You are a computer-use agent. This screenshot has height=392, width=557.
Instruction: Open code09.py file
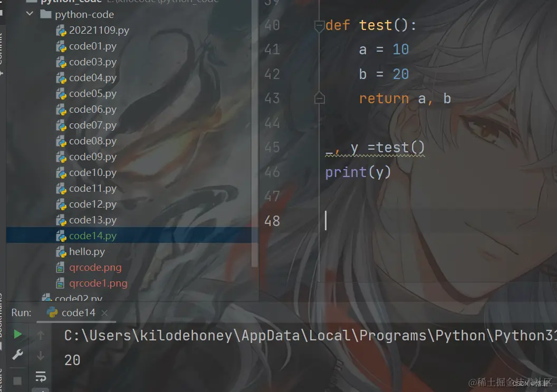click(93, 157)
